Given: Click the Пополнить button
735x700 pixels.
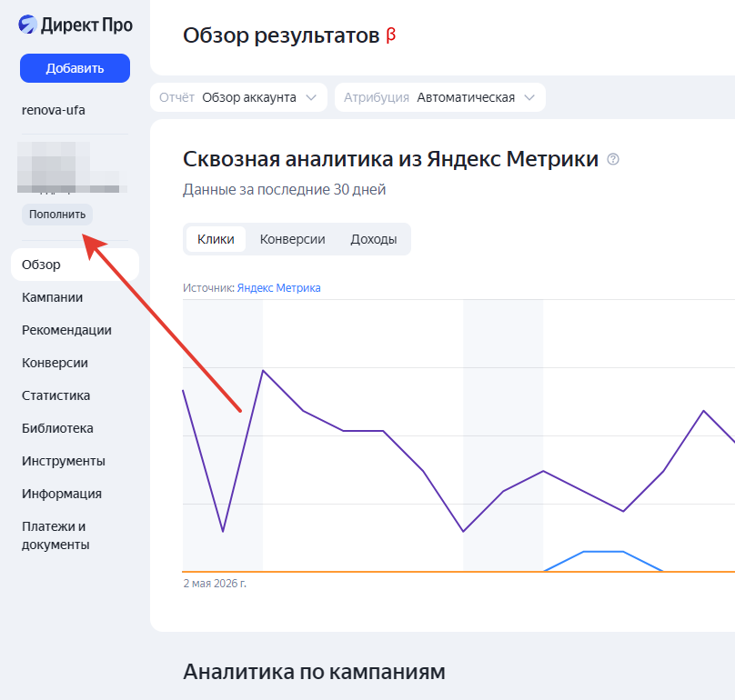Looking at the screenshot, I should point(57,215).
